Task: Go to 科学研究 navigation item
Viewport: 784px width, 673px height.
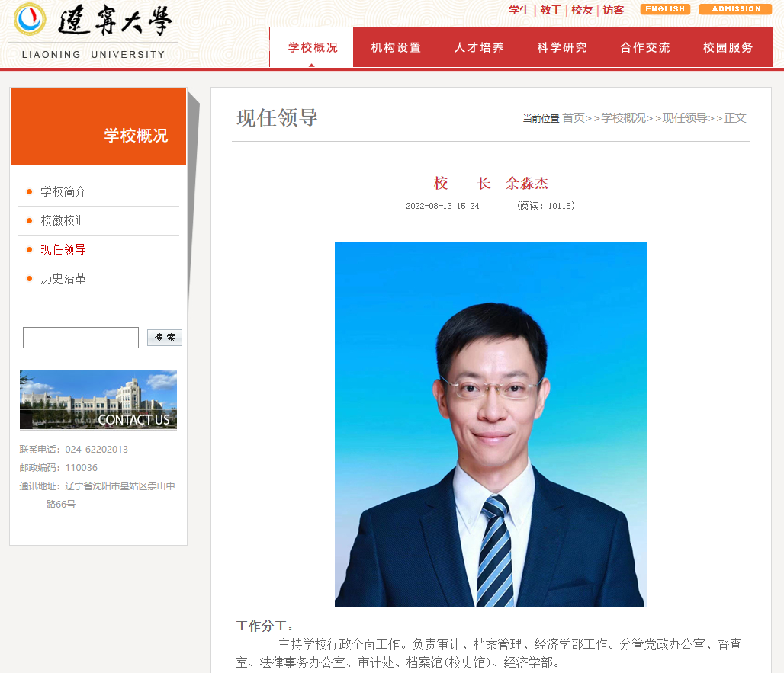Action: click(x=562, y=47)
